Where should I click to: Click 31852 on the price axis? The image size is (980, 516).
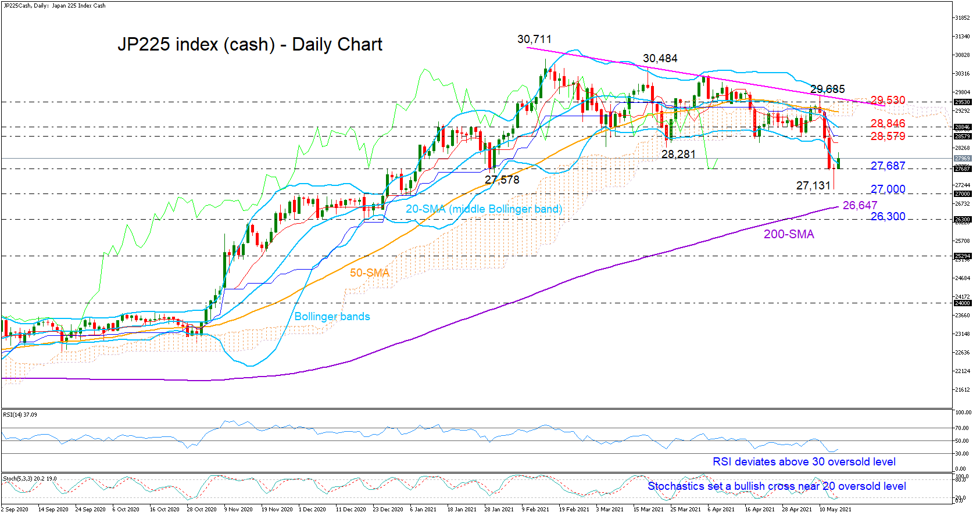click(962, 18)
